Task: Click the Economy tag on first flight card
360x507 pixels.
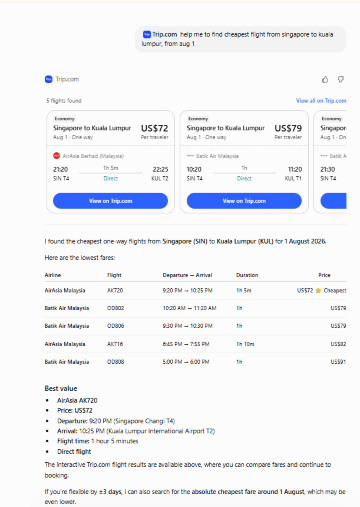Action: click(65, 119)
